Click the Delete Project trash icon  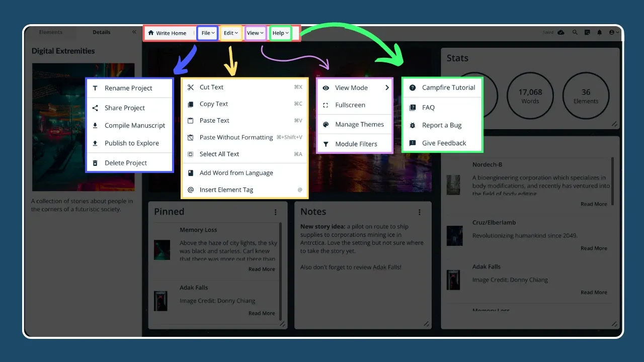pos(95,163)
